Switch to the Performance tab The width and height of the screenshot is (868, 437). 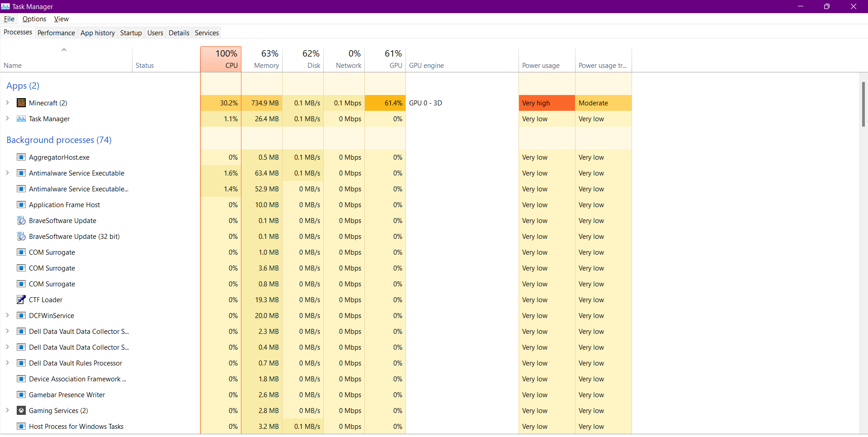pyautogui.click(x=56, y=33)
